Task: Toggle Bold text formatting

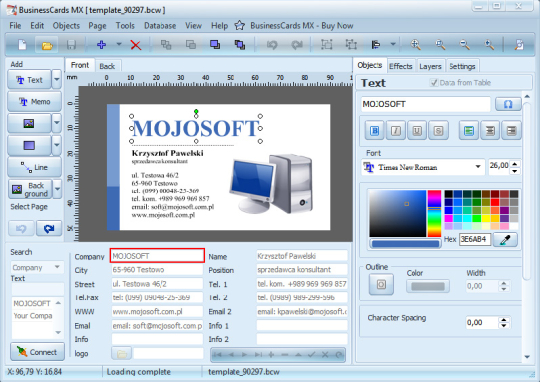Action: (x=375, y=131)
